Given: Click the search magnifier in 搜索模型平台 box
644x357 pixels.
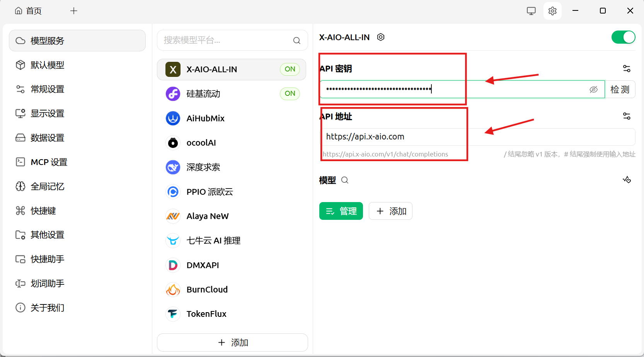Looking at the screenshot, I should (296, 41).
